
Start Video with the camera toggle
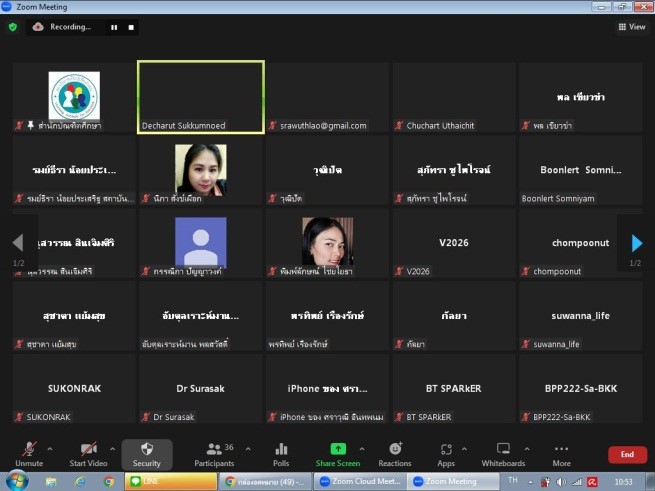pos(88,450)
